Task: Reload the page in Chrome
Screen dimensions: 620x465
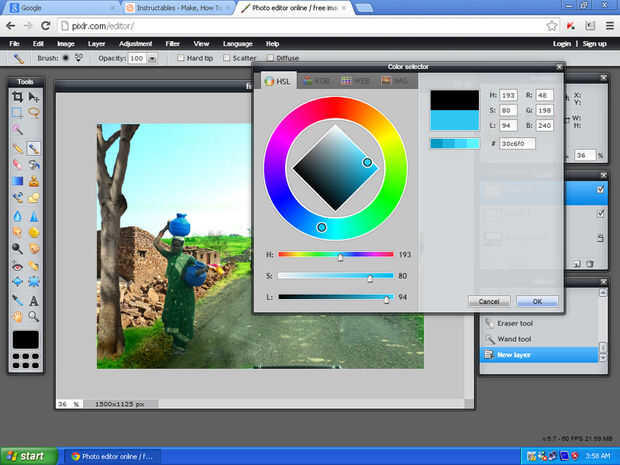Action: 45,26
